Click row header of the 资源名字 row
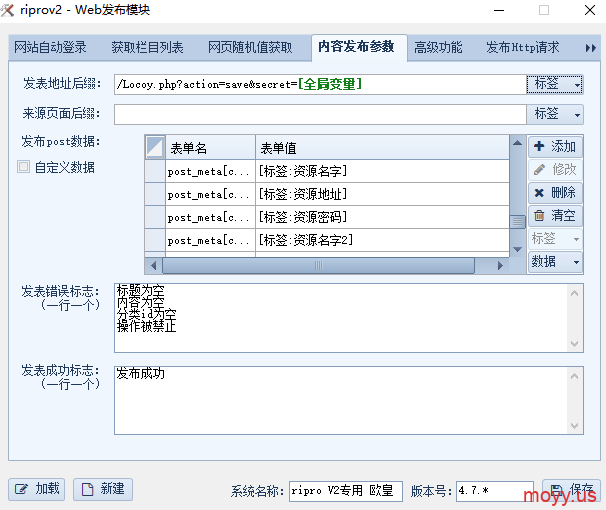Screen dimensions: 606x510 coord(155,171)
